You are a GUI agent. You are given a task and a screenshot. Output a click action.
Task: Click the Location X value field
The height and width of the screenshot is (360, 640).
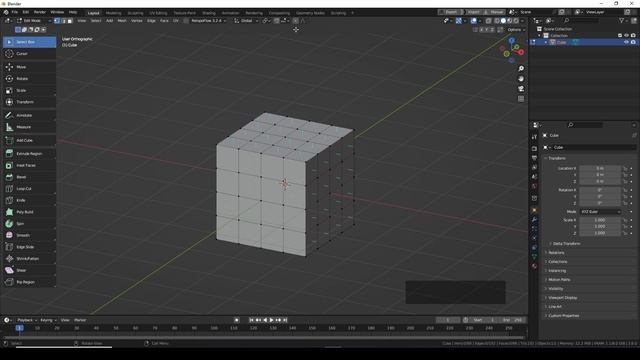click(x=600, y=168)
